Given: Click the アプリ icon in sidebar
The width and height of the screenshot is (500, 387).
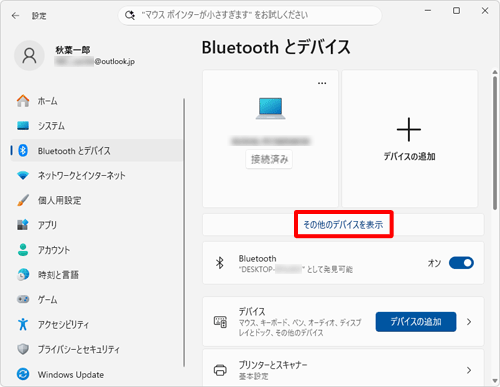Looking at the screenshot, I should pyautogui.click(x=23, y=225).
